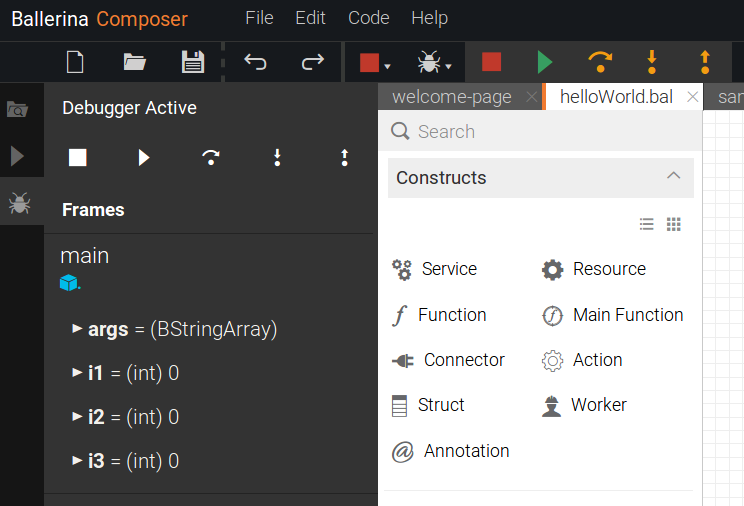The height and width of the screenshot is (506, 744).
Task: Switch to the welcome-page tab
Action: 452,97
